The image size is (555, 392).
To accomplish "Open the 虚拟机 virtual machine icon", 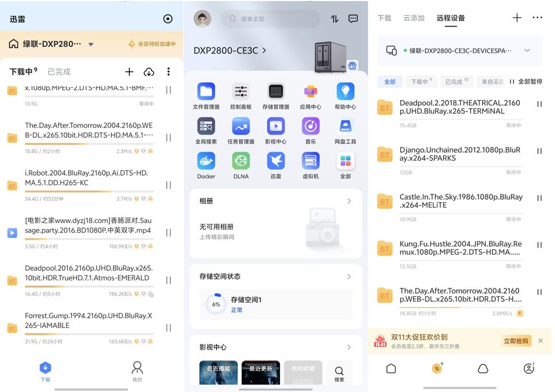I will click(310, 161).
